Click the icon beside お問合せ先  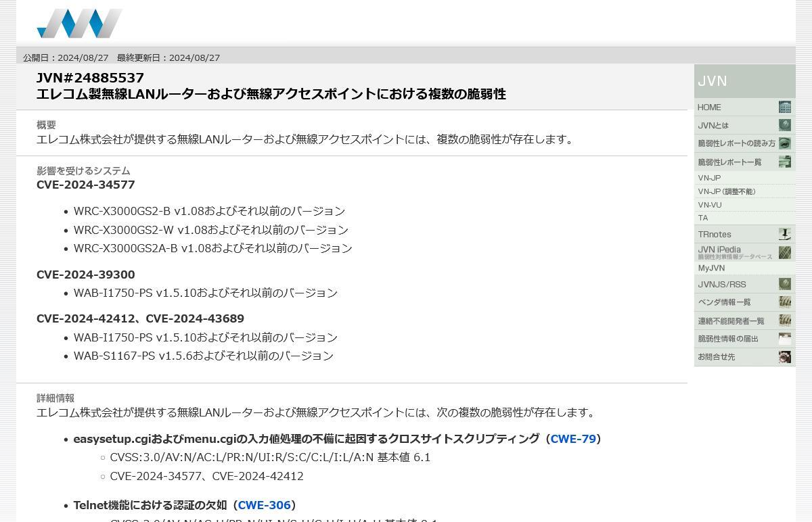(785, 357)
